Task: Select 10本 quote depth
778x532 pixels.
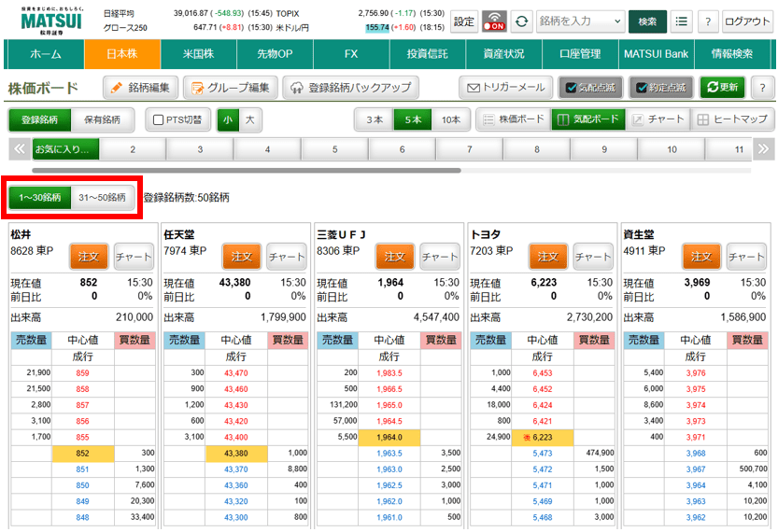Action: coord(450,120)
